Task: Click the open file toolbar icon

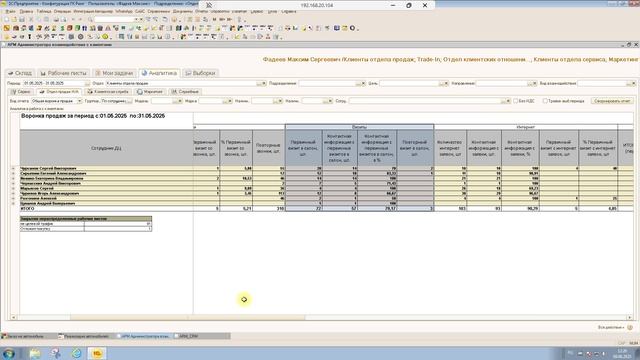Action: (14, 19)
